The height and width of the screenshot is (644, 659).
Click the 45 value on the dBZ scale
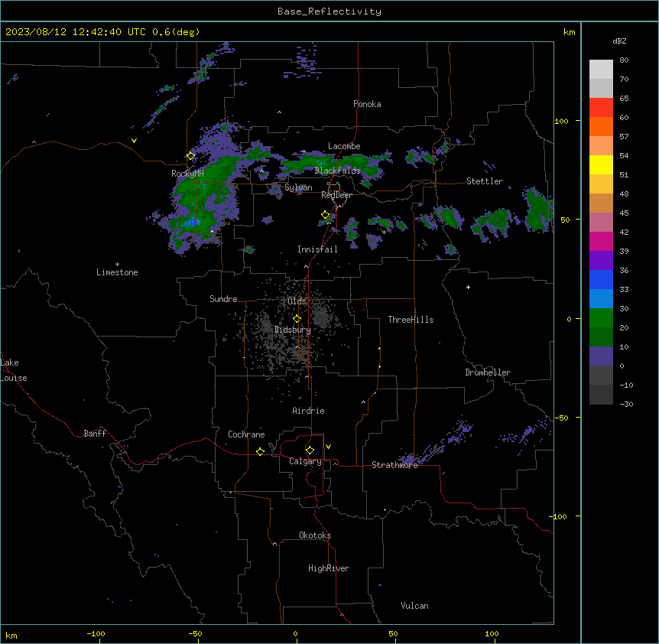624,213
